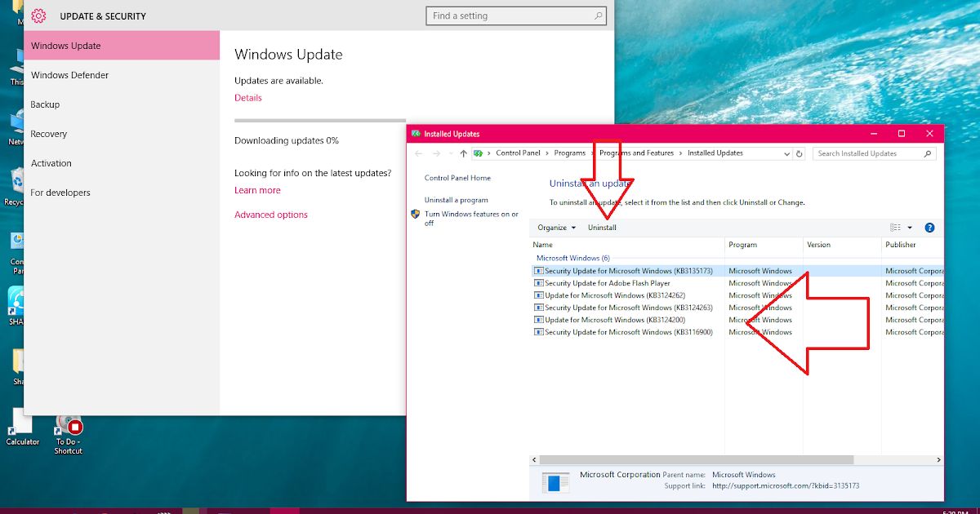The height and width of the screenshot is (514, 980).
Task: Click chevron after Control Panel in breadcrumb
Action: pyautogui.click(x=548, y=153)
